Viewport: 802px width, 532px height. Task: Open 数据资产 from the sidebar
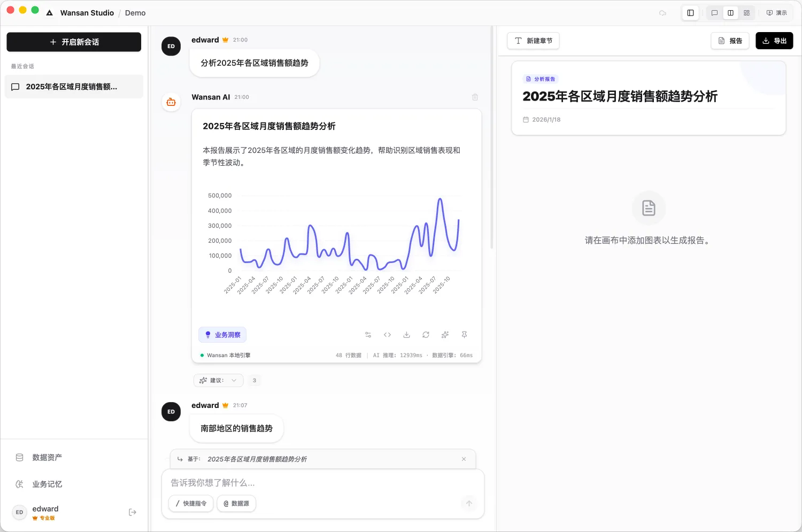coord(47,457)
